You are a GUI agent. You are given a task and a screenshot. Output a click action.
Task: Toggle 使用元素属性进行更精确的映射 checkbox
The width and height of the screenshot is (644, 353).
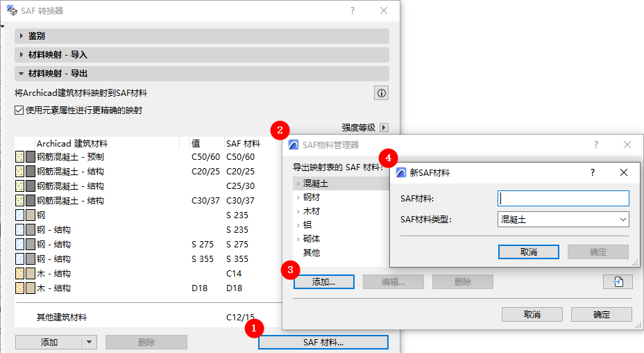pos(19,110)
